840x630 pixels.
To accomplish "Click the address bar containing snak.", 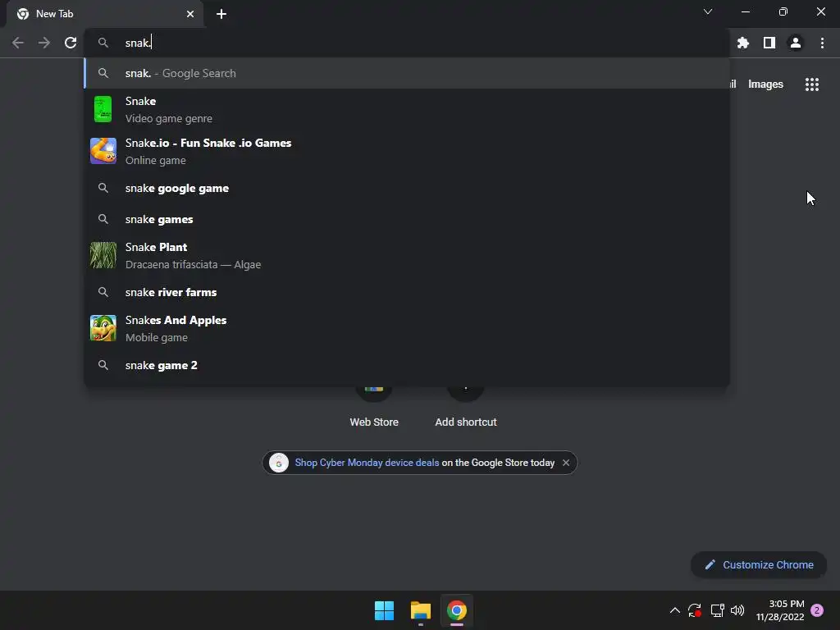I will pos(407,43).
